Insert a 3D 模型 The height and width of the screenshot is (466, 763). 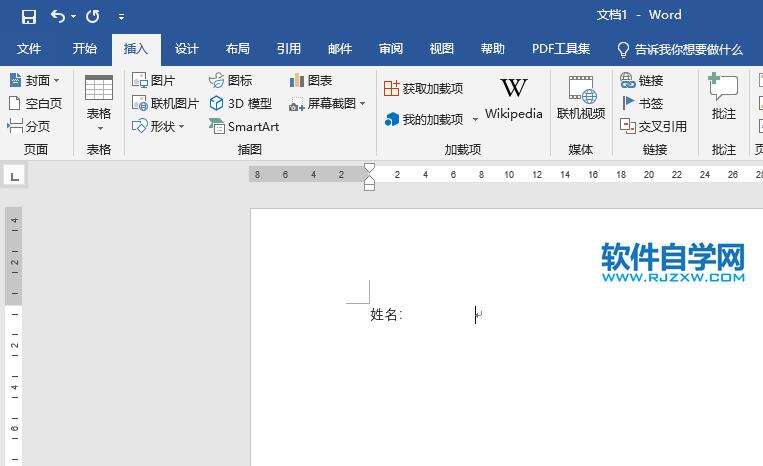click(x=240, y=103)
